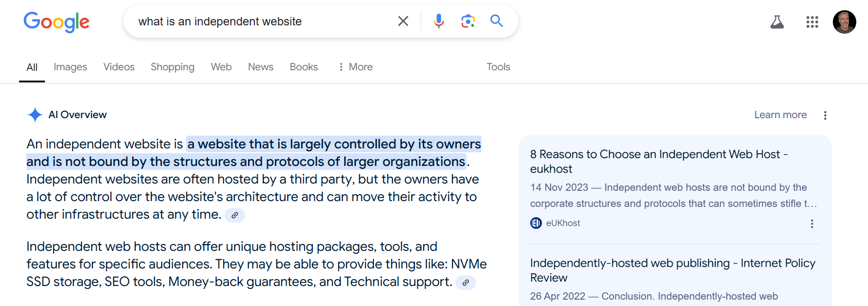Open Google apps grid
Screen dimensions: 868x306
812,22
